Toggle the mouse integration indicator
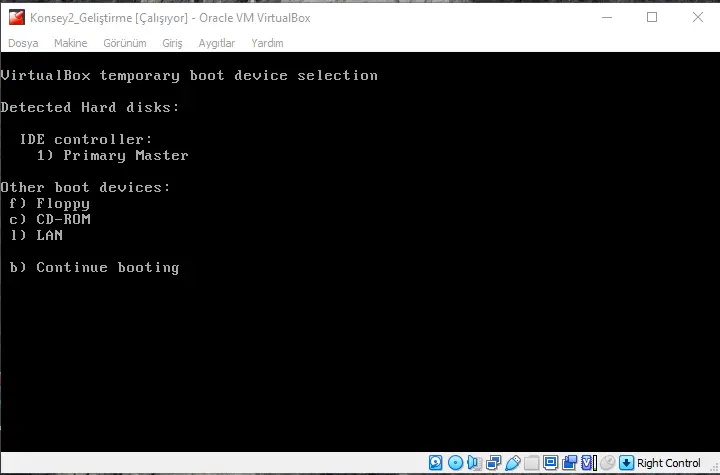Viewport: 720px width, 475px height. click(x=607, y=463)
